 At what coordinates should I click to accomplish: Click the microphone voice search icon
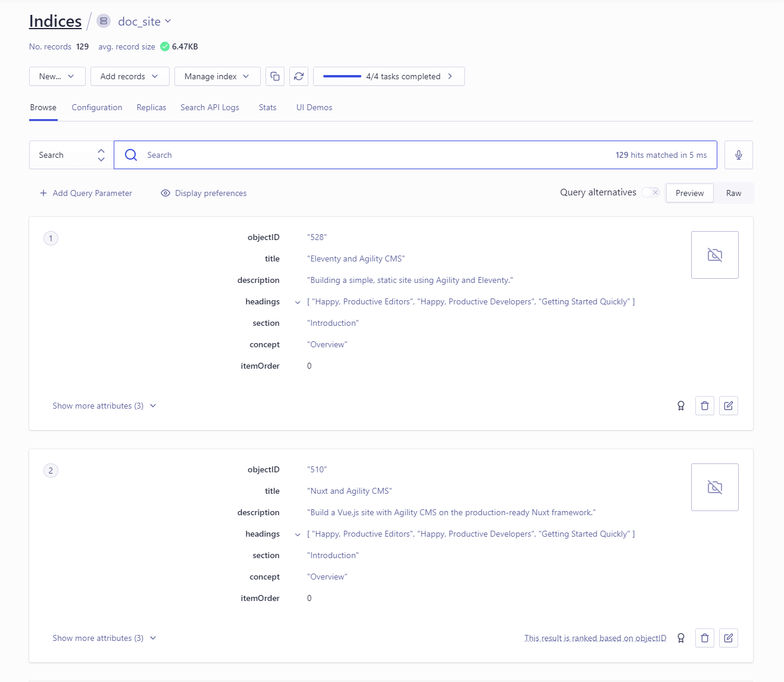pos(739,155)
